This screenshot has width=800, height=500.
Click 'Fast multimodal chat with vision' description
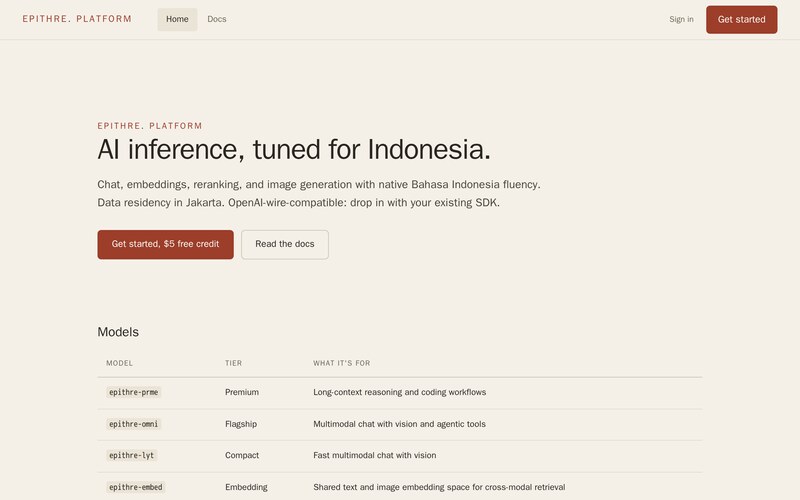[374, 455]
